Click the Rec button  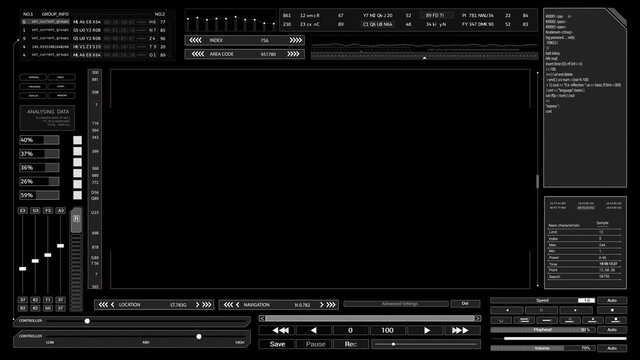coord(351,344)
